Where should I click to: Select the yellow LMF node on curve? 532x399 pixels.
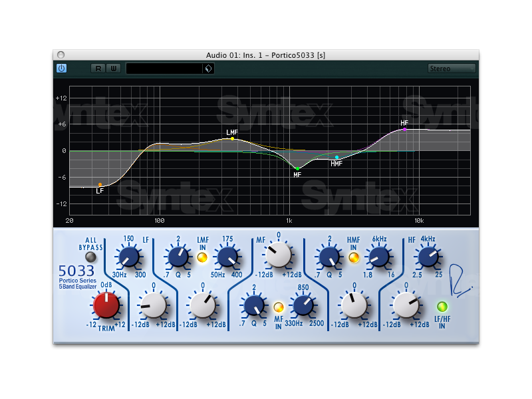pyautogui.click(x=232, y=138)
